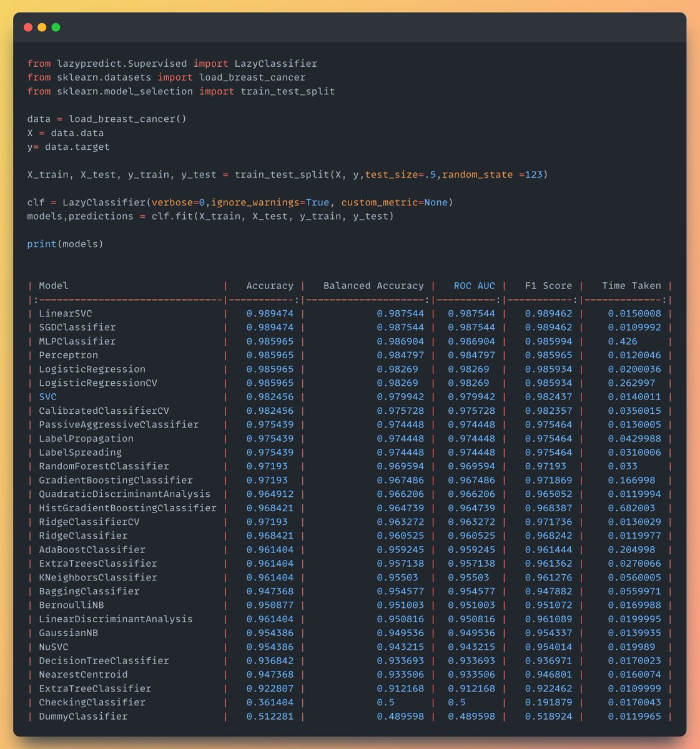Viewport: 700px width, 749px height.
Task: Select the DummyClassifier model name
Action: [x=83, y=717]
